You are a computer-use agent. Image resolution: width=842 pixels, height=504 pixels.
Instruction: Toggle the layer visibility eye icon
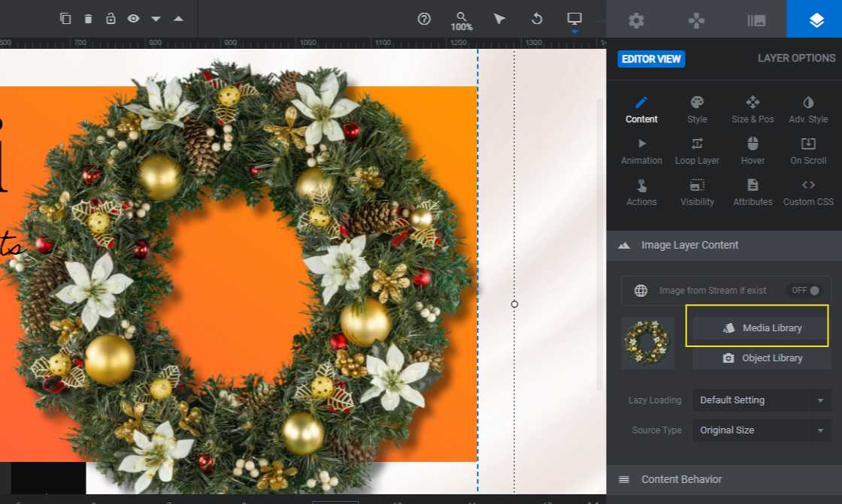coord(133,19)
